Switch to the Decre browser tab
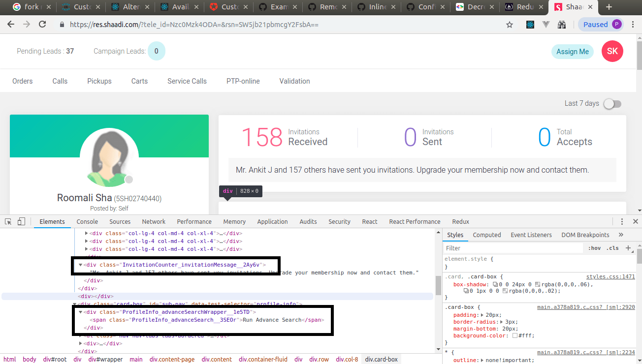This screenshot has width=642, height=364. (475, 7)
